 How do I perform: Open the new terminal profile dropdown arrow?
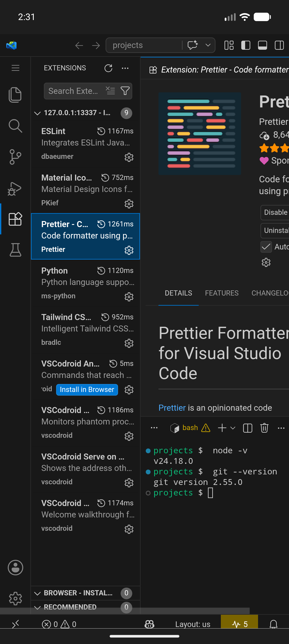tap(232, 428)
